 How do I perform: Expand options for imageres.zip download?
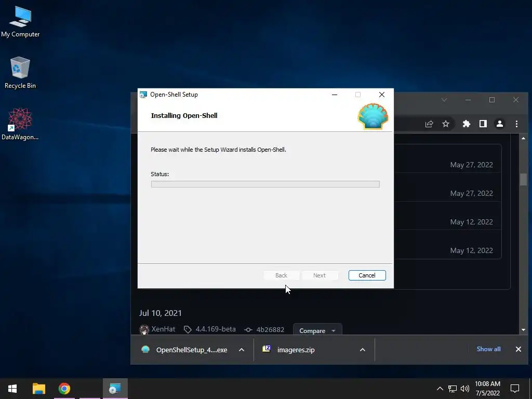[x=362, y=350]
